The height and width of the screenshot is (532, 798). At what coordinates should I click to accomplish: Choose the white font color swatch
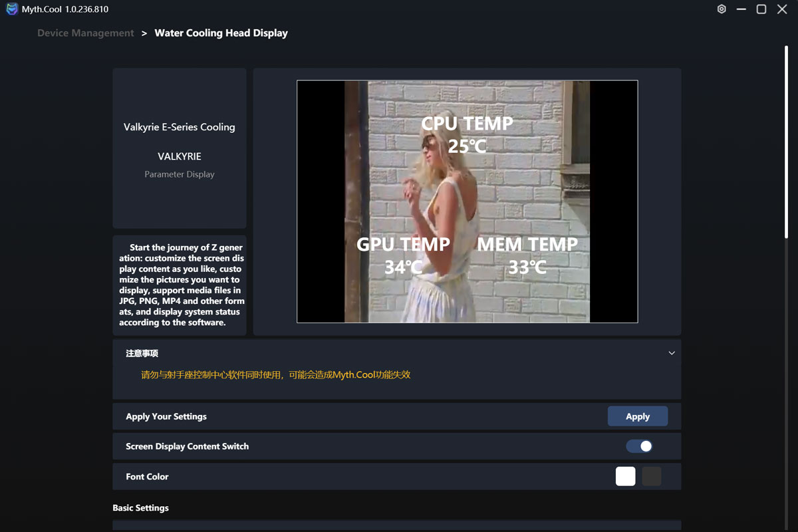point(625,476)
